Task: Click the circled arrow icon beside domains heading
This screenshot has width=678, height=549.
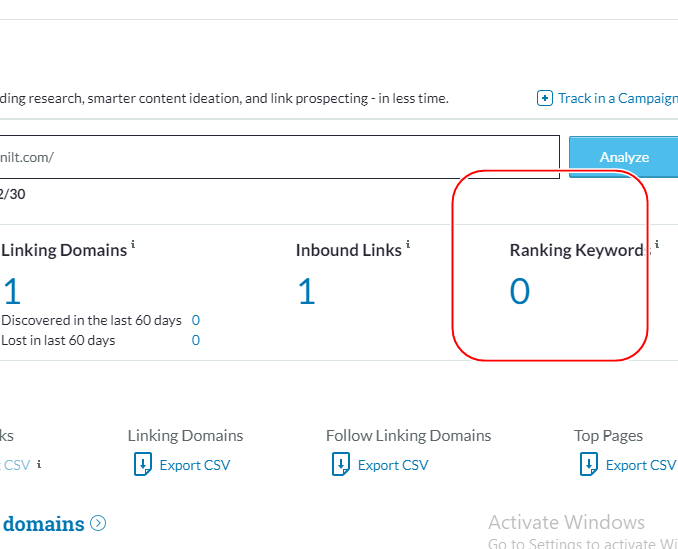Action: point(98,523)
